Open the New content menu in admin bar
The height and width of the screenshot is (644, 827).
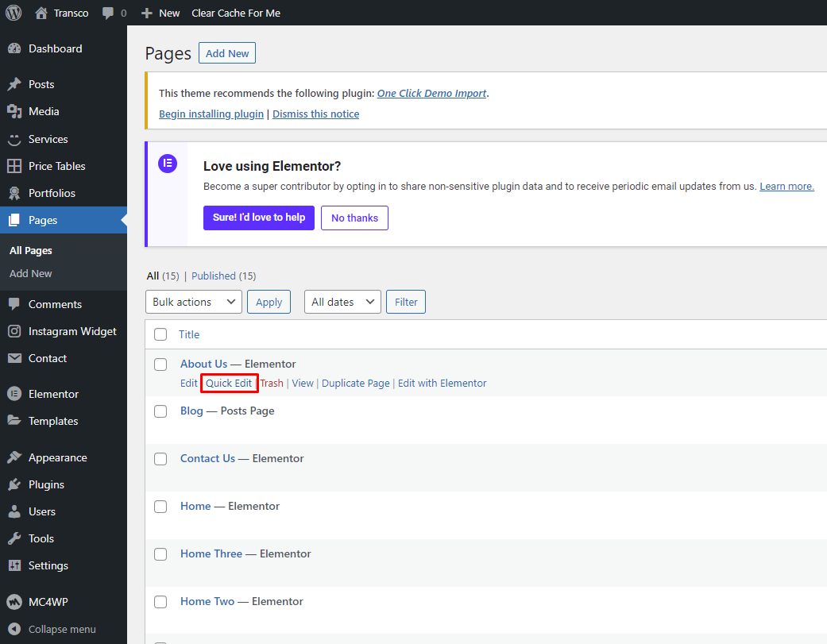tap(160, 13)
